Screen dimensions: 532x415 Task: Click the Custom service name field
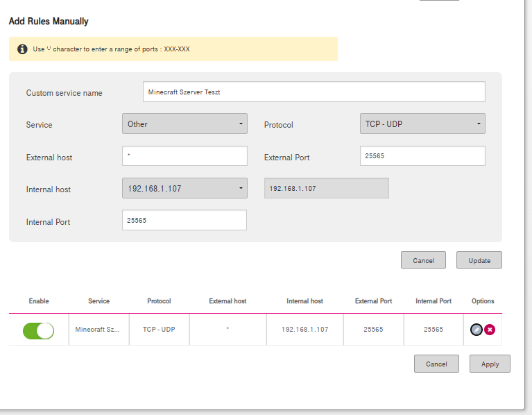(314, 92)
